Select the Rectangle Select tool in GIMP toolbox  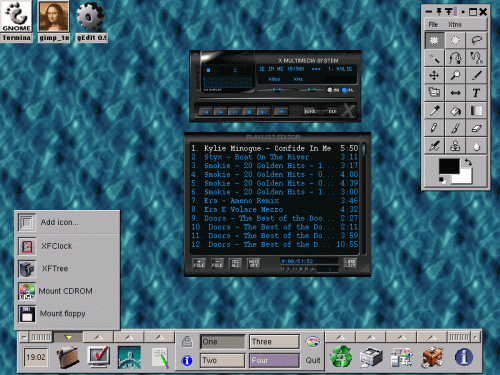(x=434, y=40)
